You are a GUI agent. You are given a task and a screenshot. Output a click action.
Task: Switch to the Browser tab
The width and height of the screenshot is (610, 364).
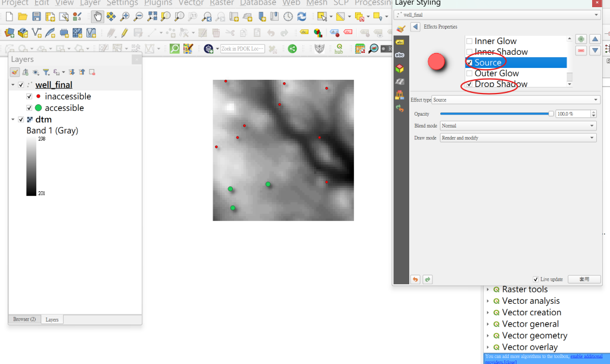[x=23, y=319]
